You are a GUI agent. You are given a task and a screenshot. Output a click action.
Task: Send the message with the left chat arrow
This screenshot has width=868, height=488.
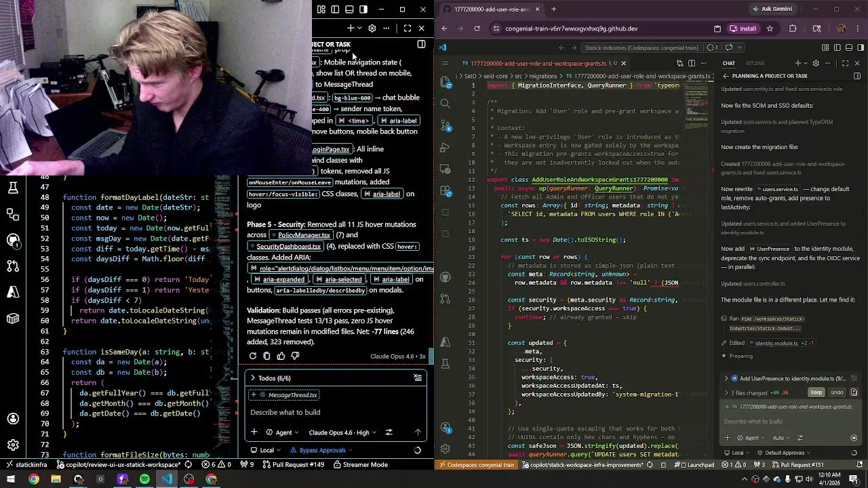pyautogui.click(x=418, y=432)
